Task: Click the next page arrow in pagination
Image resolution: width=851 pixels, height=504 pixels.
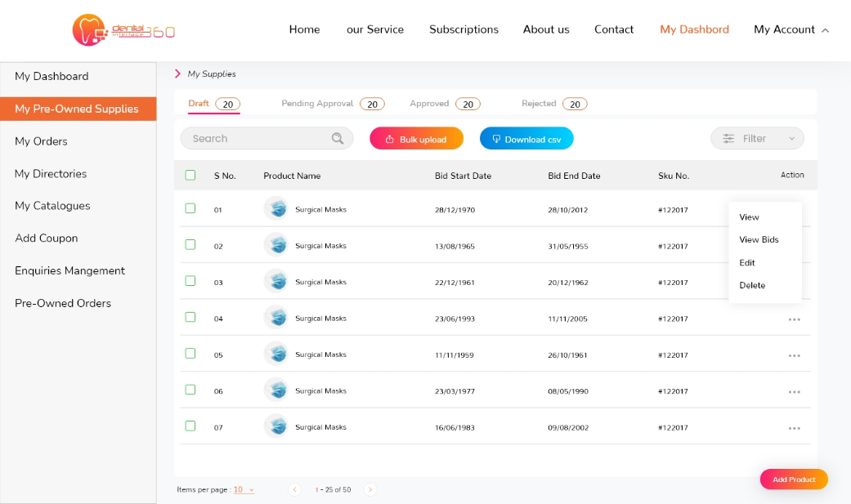Action: coord(370,490)
